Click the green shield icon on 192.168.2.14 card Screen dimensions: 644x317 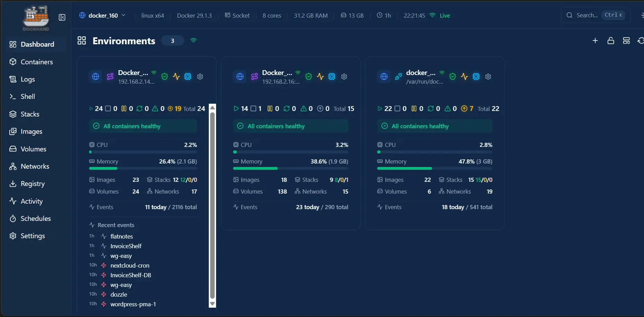[x=164, y=76]
